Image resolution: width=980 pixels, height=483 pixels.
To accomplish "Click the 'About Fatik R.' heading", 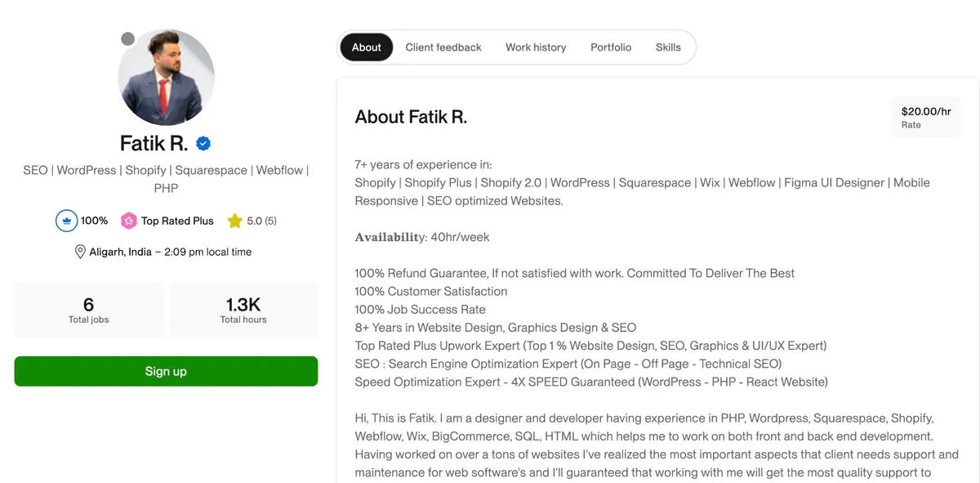I will pyautogui.click(x=411, y=117).
